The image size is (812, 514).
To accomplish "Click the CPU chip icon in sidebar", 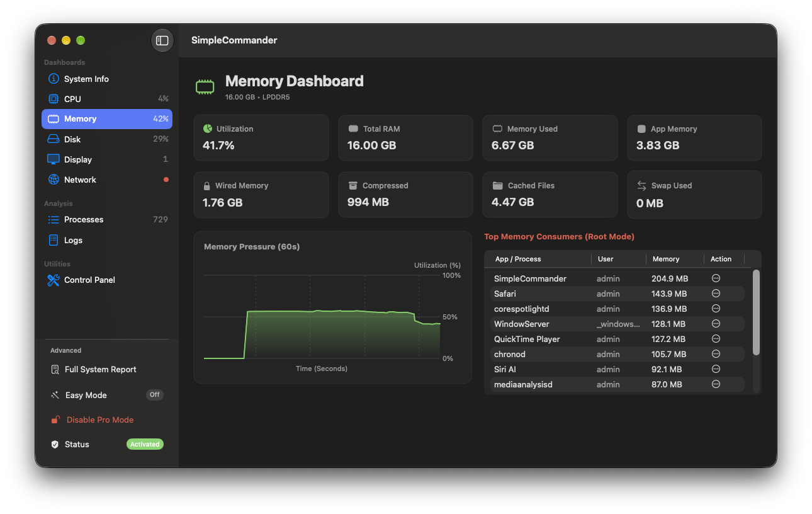I will pyautogui.click(x=54, y=99).
